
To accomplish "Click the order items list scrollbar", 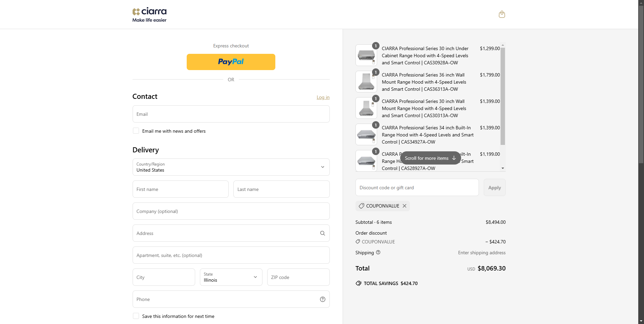I will pos(503,96).
